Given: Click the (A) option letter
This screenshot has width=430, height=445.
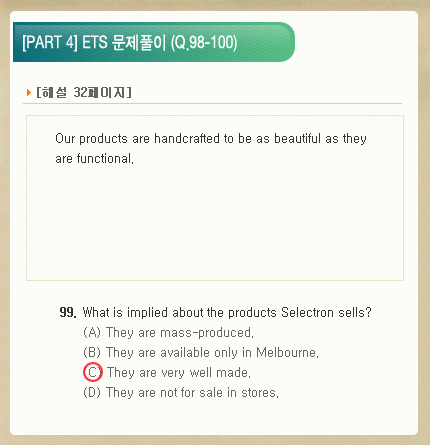Looking at the screenshot, I should pyautogui.click(x=92, y=333).
